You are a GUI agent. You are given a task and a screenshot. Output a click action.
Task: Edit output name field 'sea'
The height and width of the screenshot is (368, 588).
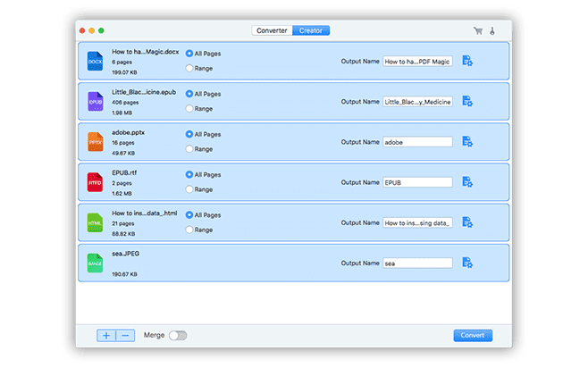click(x=417, y=263)
